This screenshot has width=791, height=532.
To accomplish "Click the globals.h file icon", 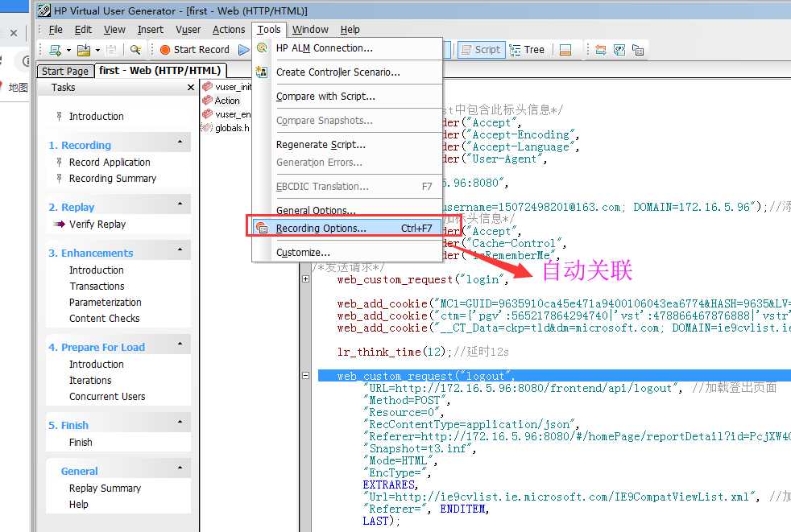I will tap(207, 128).
